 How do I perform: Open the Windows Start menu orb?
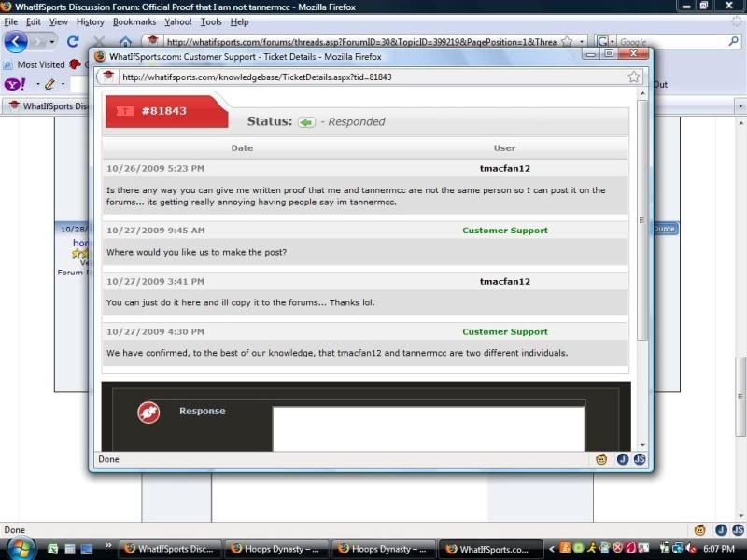(21, 548)
